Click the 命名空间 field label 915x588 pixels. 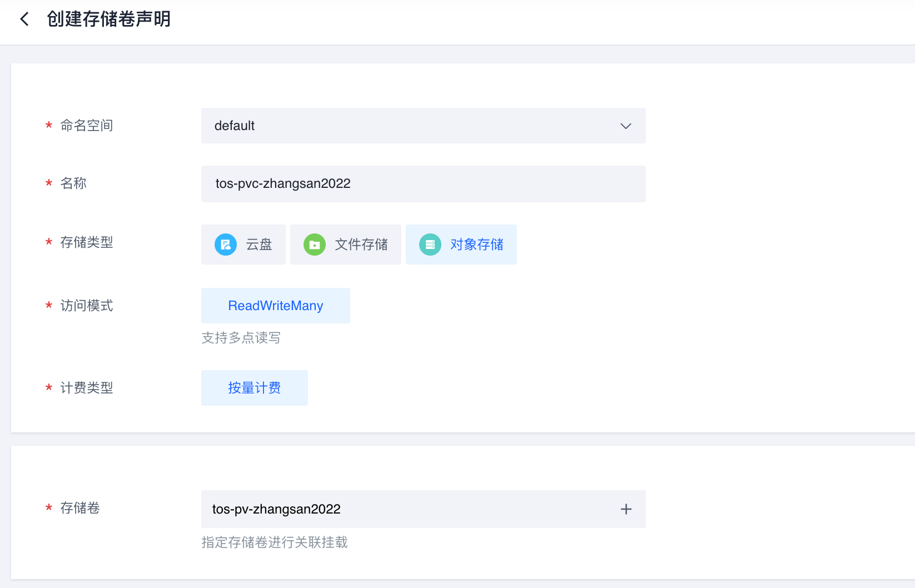click(87, 126)
